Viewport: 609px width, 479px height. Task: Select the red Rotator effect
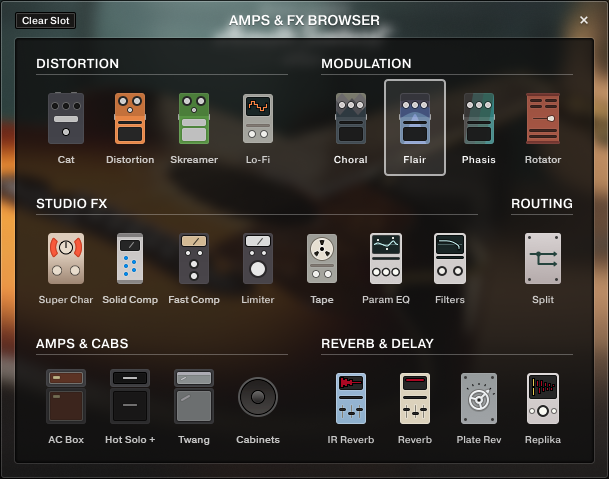tap(543, 120)
